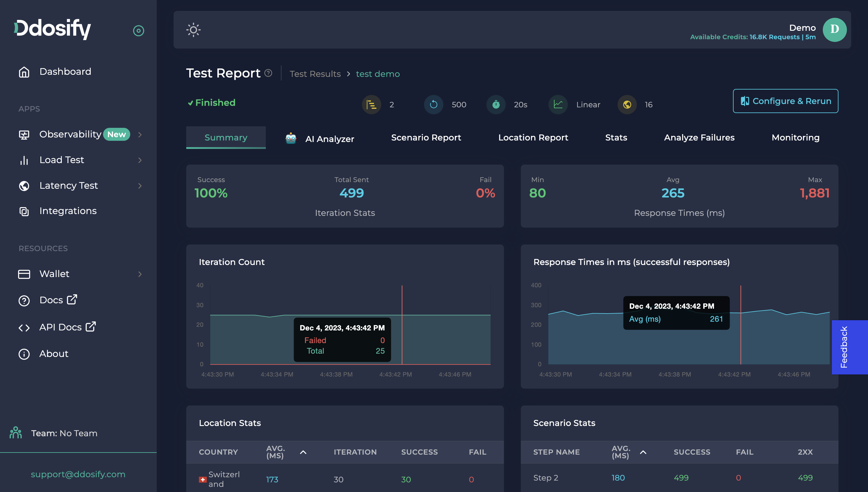Expand the Wallet submenu arrow

pos(140,274)
